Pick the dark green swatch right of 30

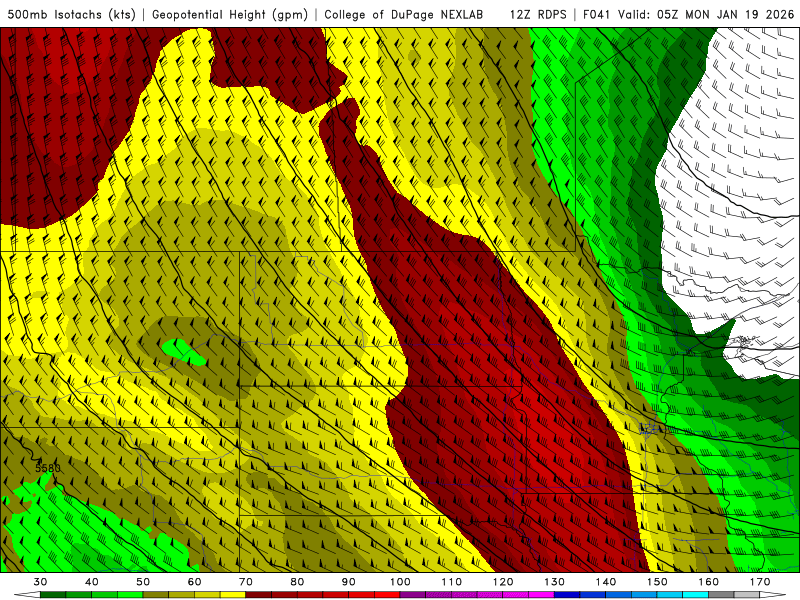click(x=53, y=595)
